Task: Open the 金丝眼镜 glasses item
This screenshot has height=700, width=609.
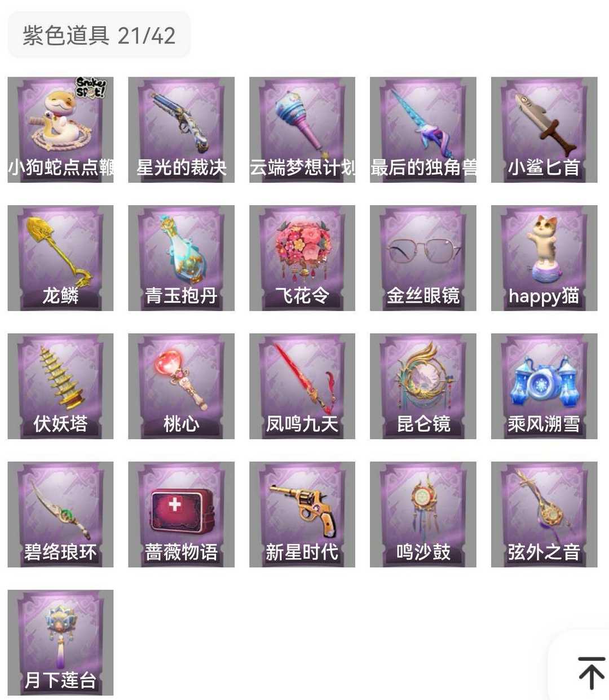Action: point(423,258)
